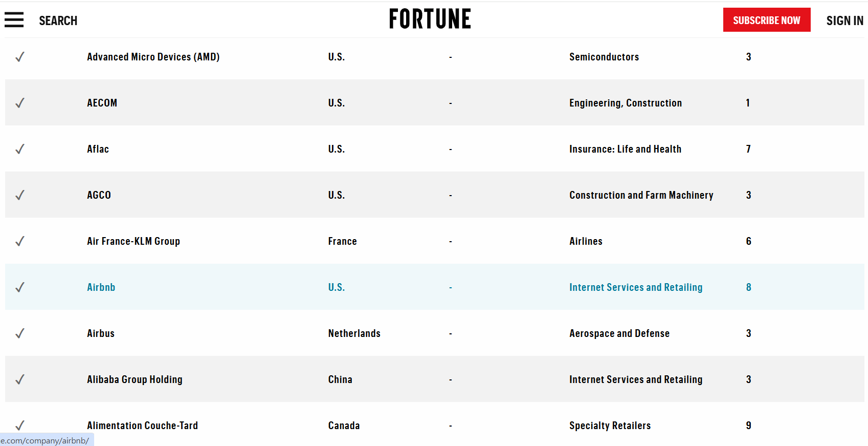This screenshot has width=868, height=446.
Task: Click checkmark beside Alibaba Group Holding
Action: [20, 379]
